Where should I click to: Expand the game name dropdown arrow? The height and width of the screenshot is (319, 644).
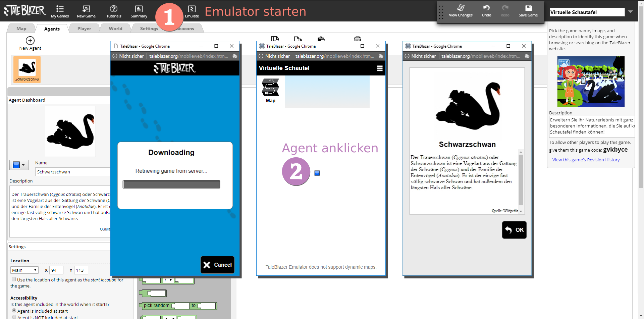click(x=630, y=12)
